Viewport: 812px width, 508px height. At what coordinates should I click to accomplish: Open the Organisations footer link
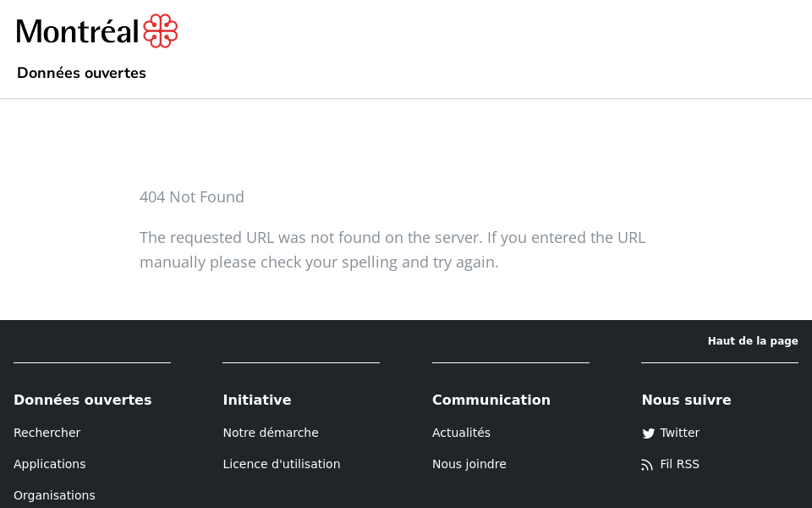coord(54,495)
